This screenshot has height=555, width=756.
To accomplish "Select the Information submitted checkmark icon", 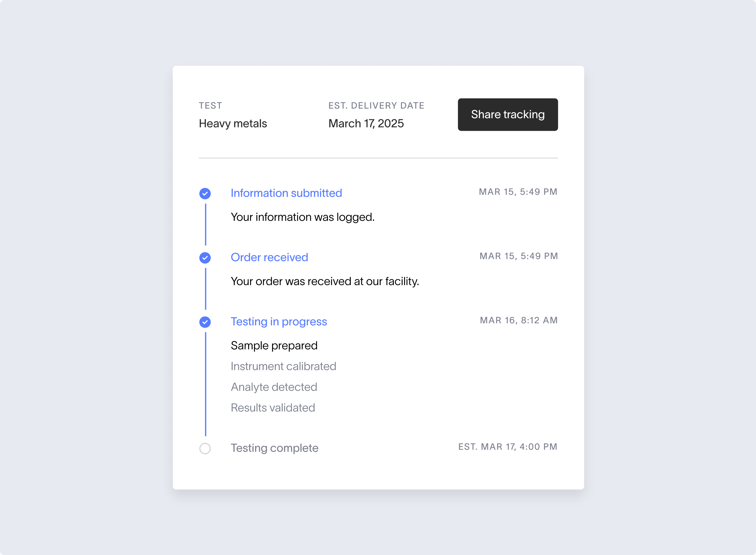I will [205, 193].
